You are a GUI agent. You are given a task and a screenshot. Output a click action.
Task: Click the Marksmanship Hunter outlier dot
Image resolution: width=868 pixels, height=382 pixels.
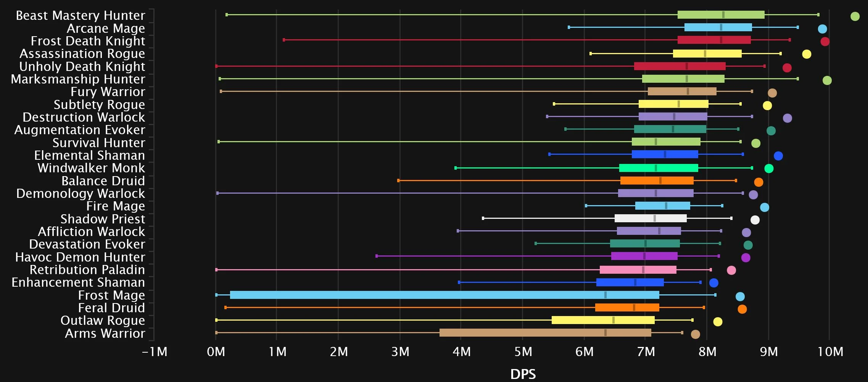827,80
